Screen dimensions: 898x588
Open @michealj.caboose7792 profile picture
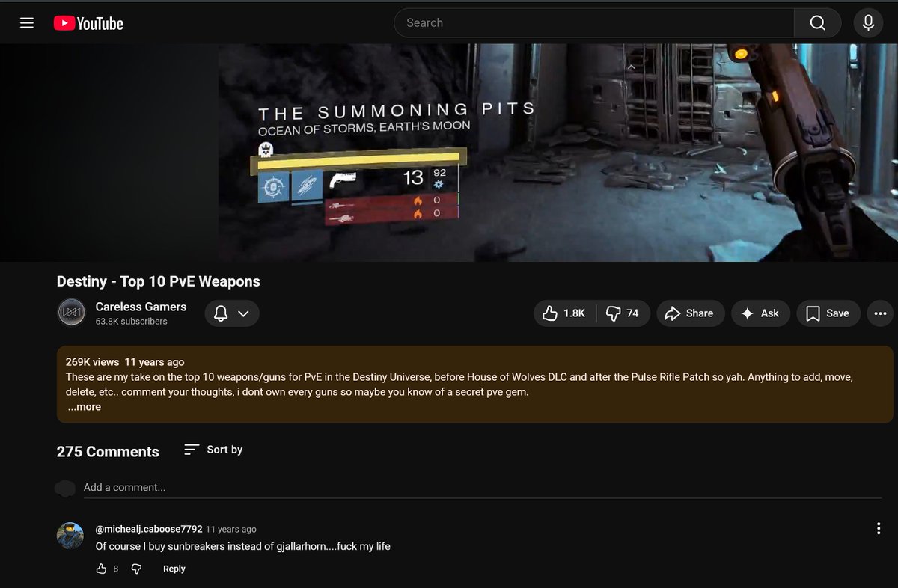[70, 536]
